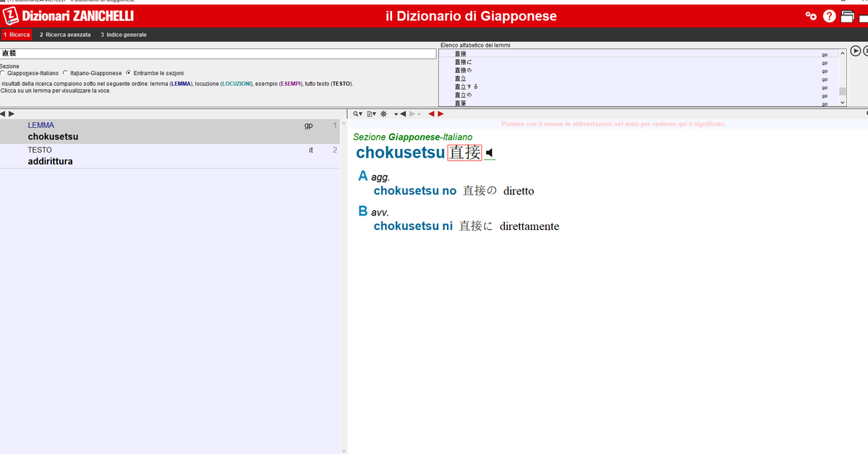Viewport: 868px width, 454px height.
Task: Click the gear icon in entry toolbar
Action: 383,113
